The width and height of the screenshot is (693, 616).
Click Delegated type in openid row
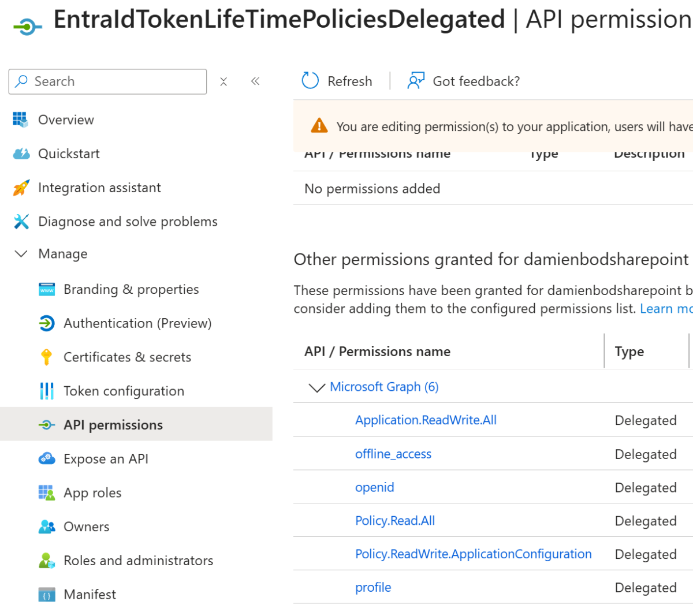point(646,488)
